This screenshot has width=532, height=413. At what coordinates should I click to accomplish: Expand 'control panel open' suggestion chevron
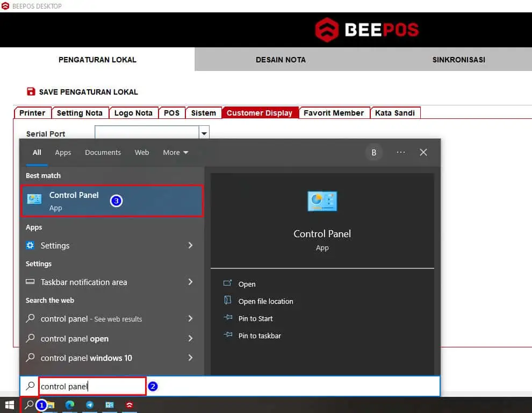[190, 338]
